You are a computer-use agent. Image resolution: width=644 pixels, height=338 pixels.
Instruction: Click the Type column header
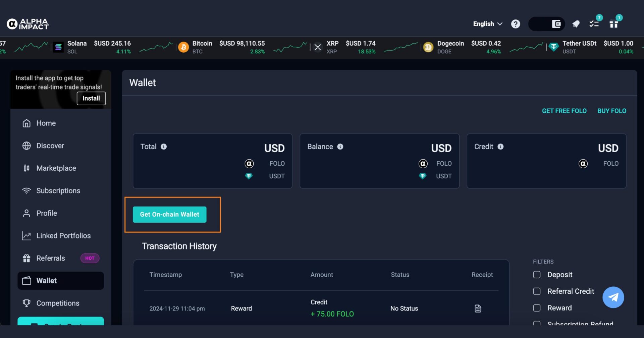(x=237, y=275)
